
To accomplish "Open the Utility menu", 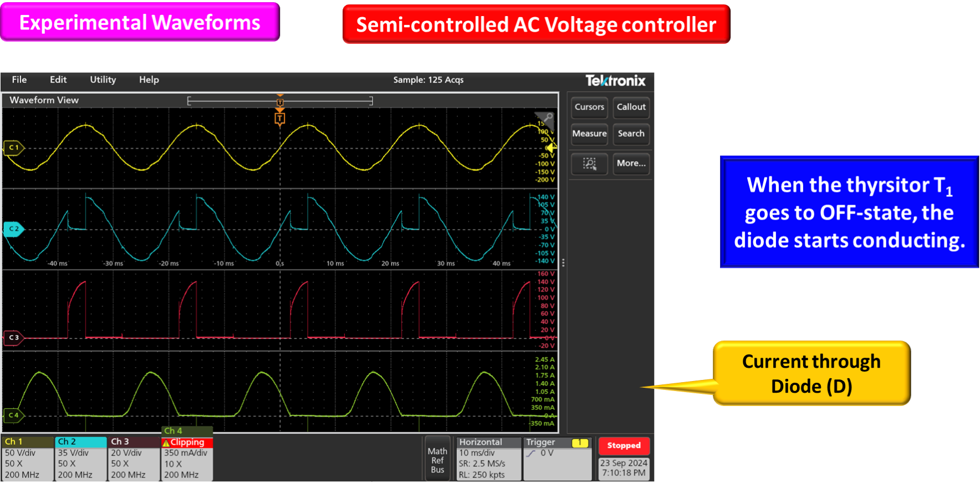I will point(103,80).
